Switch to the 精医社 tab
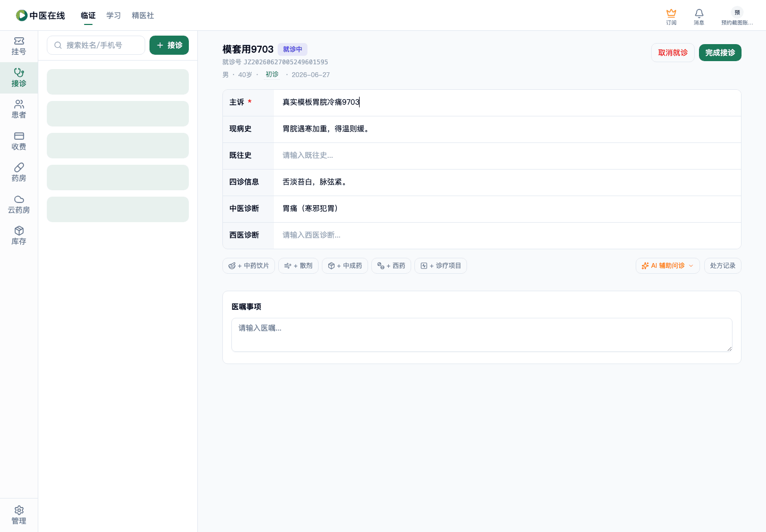The width and height of the screenshot is (766, 532). click(x=143, y=15)
